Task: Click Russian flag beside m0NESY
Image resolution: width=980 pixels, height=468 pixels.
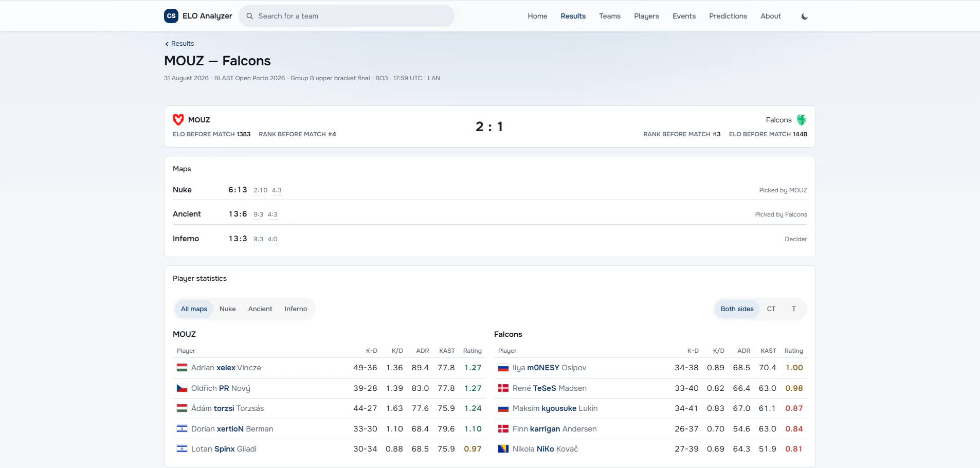Action: pyautogui.click(x=503, y=368)
